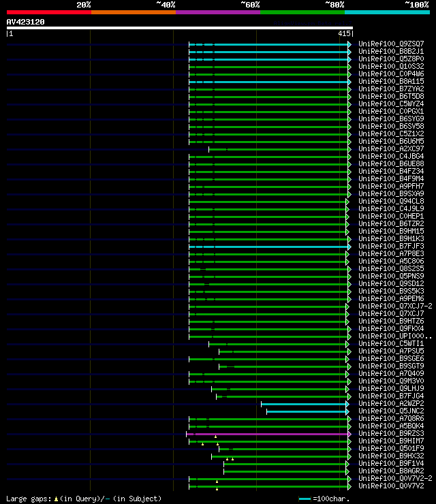Select the UniRef100_B9SGT9 label
The width and height of the screenshot is (436, 504).
tap(391, 366)
